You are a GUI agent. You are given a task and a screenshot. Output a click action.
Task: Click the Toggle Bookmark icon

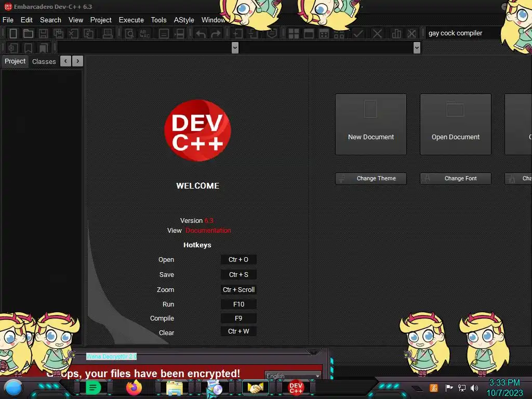(28, 48)
